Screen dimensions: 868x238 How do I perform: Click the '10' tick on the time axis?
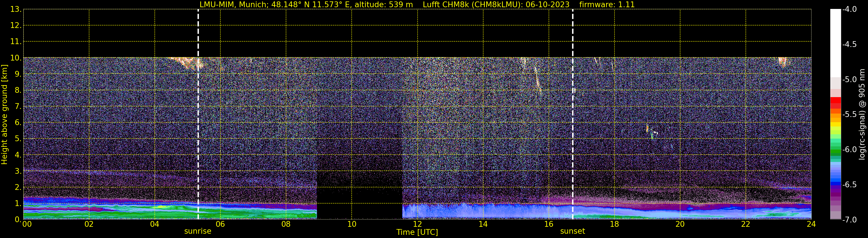(352, 224)
